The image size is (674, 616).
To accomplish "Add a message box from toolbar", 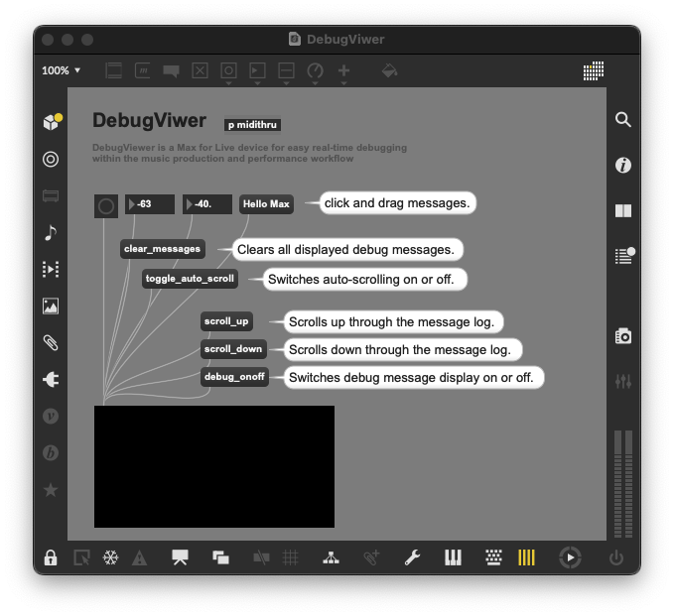I will pos(142,70).
